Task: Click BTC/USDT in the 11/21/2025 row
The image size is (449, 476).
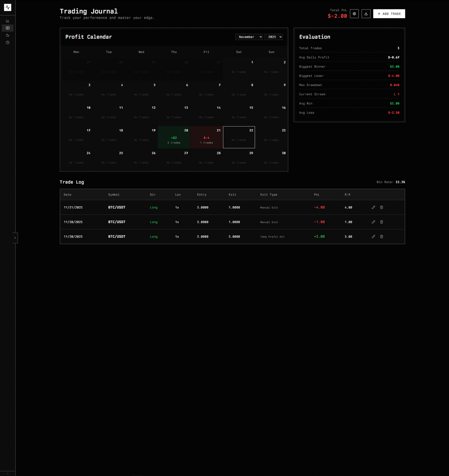Action: pos(117,207)
